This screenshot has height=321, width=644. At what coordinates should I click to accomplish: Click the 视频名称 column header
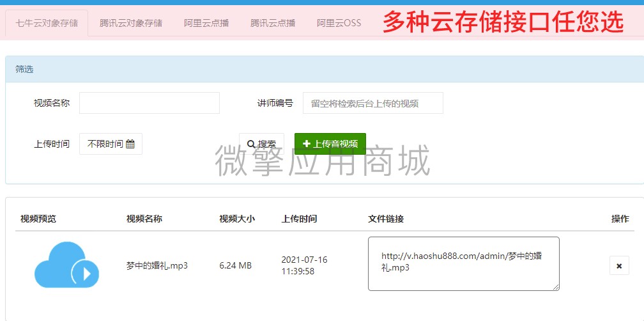click(x=144, y=219)
